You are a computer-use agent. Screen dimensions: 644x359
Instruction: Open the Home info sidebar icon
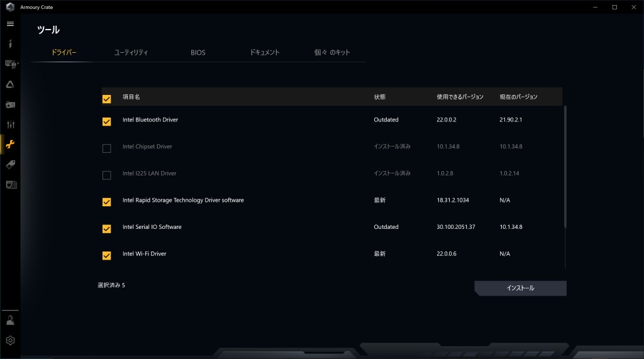point(10,43)
